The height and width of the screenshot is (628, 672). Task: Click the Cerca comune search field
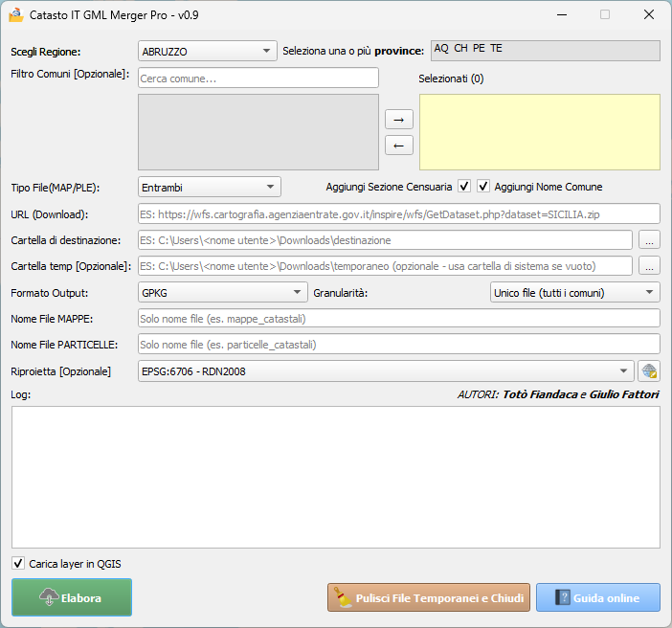point(258,78)
